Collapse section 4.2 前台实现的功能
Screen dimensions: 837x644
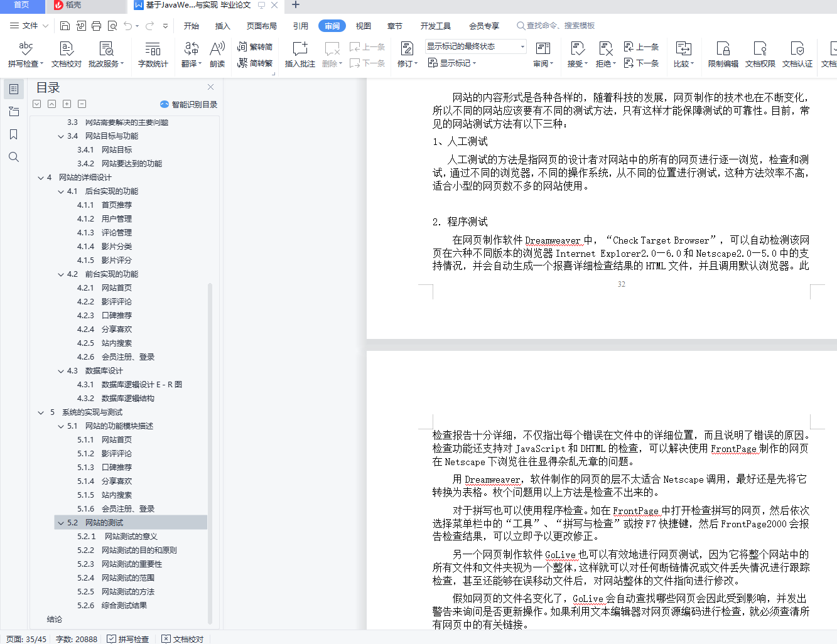coord(61,274)
